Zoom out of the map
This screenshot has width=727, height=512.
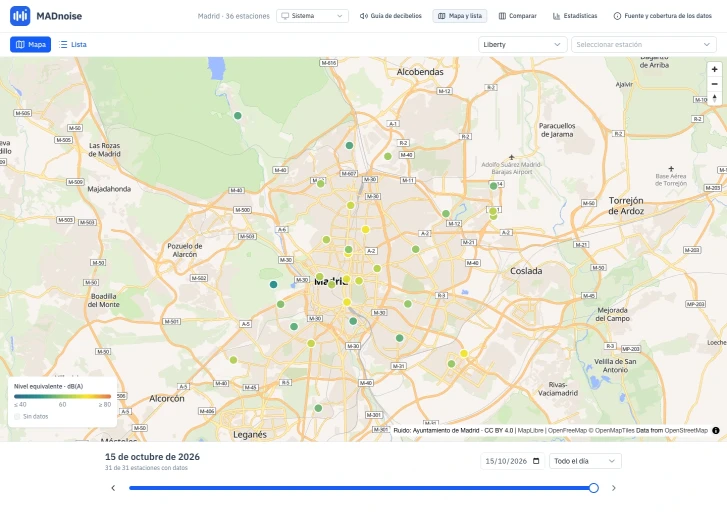click(x=714, y=84)
